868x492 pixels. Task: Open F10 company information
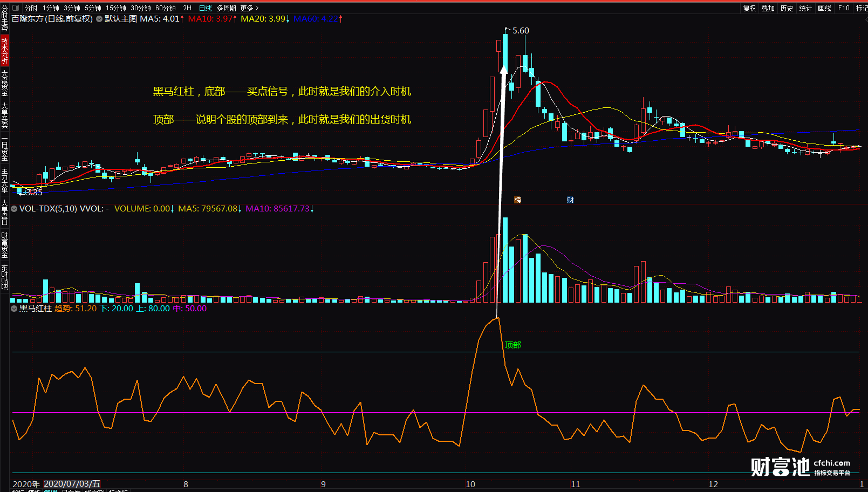tap(844, 8)
